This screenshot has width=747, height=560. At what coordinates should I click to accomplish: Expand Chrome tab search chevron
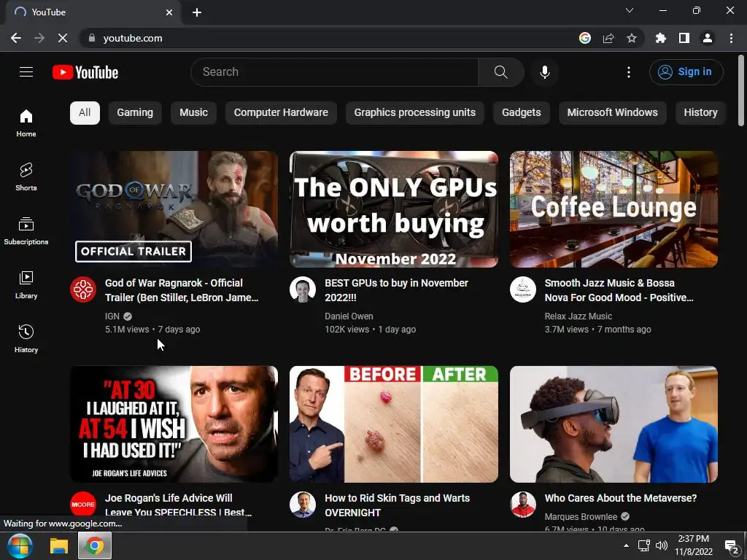point(630,10)
